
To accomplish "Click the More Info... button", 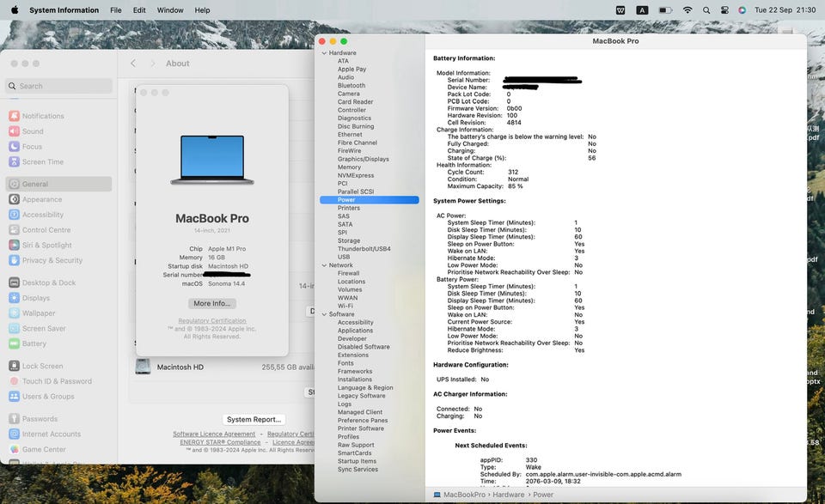I will tap(212, 303).
